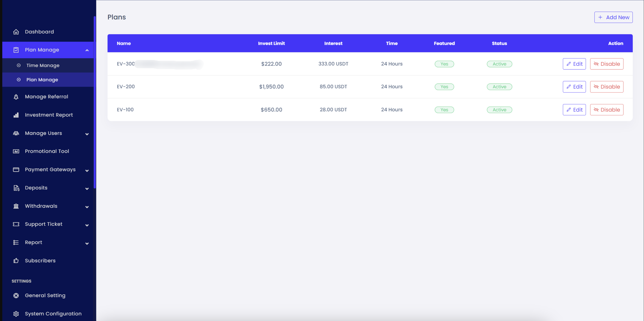Click the Plan Manage icon in sidebar

click(x=16, y=50)
